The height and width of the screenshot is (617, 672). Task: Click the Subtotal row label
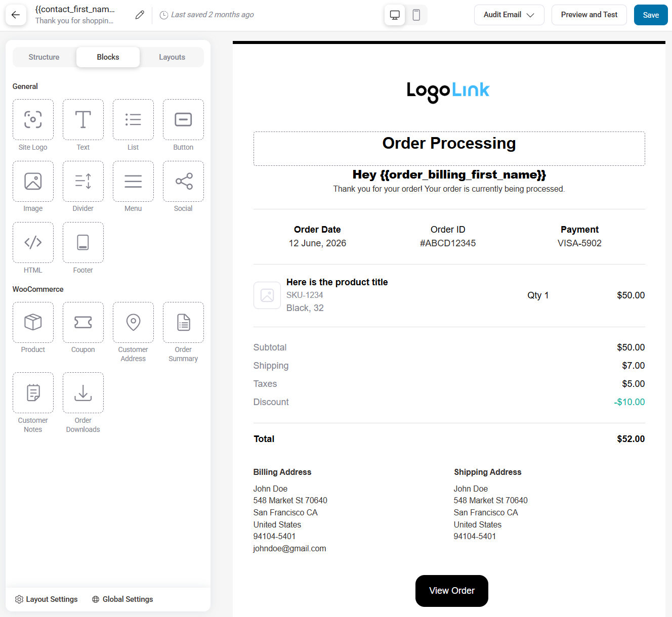tap(270, 347)
